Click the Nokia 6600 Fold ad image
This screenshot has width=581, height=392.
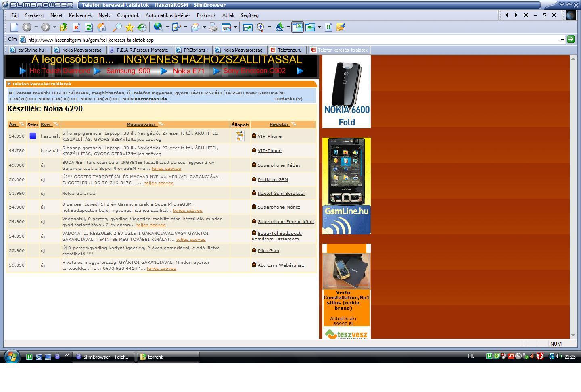tap(347, 92)
